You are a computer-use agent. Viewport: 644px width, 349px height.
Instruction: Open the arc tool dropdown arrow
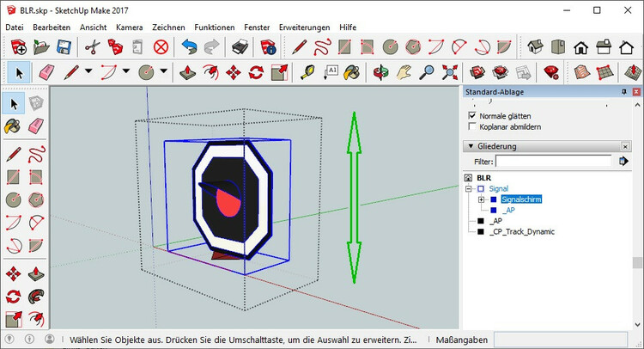(127, 72)
